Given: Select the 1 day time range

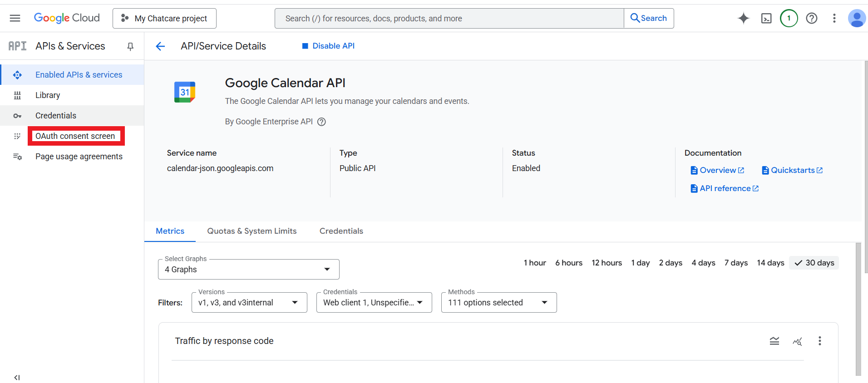Looking at the screenshot, I should [641, 263].
